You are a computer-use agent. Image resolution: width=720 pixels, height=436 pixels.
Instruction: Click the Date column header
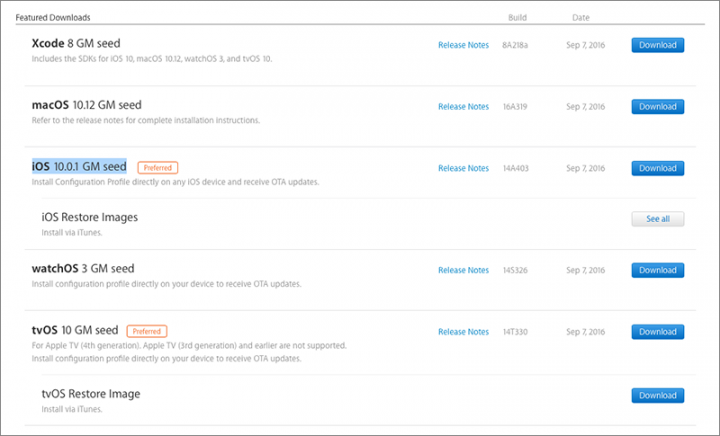point(580,17)
